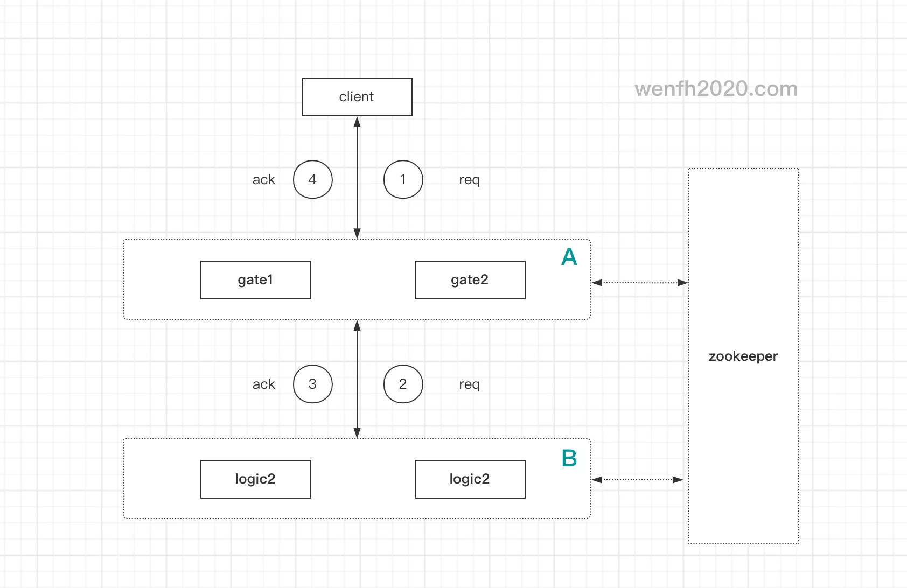The width and height of the screenshot is (907, 588).
Task: Select dotted arrow linking group A to zookeeper
Action: (x=639, y=283)
